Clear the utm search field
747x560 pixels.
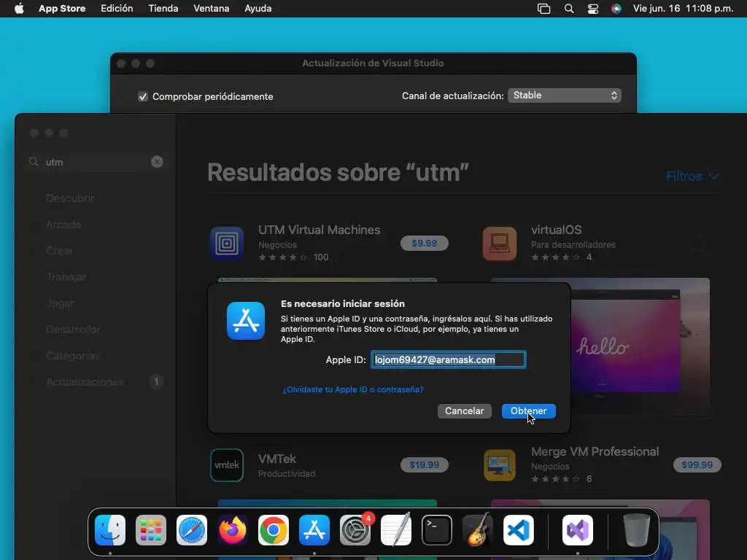point(157,162)
